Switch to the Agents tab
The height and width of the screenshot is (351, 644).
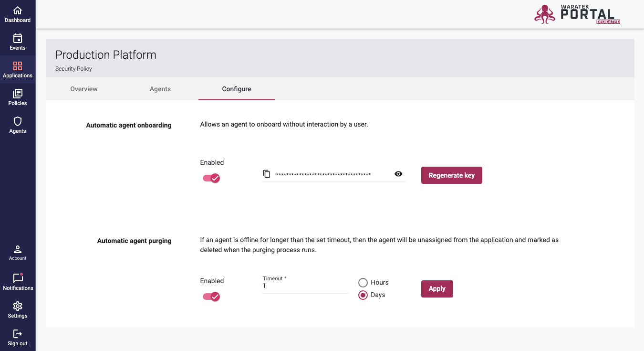pyautogui.click(x=160, y=89)
